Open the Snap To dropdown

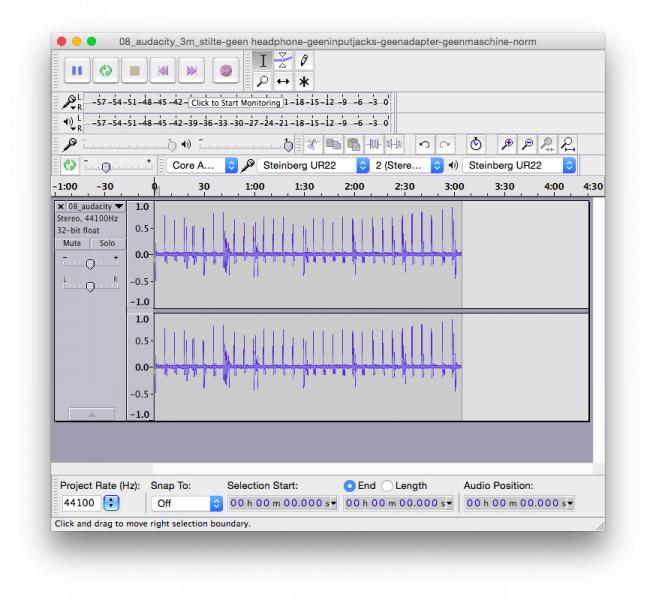point(187,503)
